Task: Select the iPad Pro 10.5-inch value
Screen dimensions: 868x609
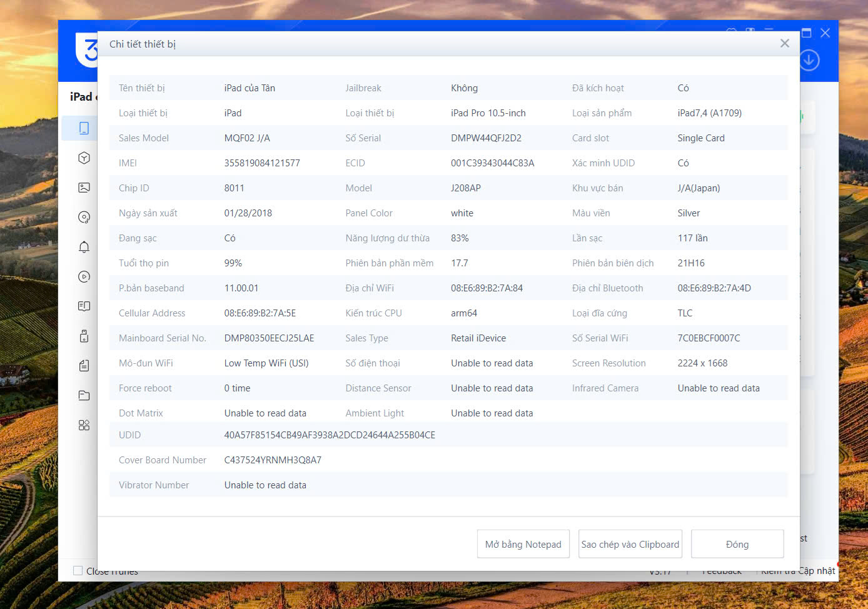Action: coord(488,113)
